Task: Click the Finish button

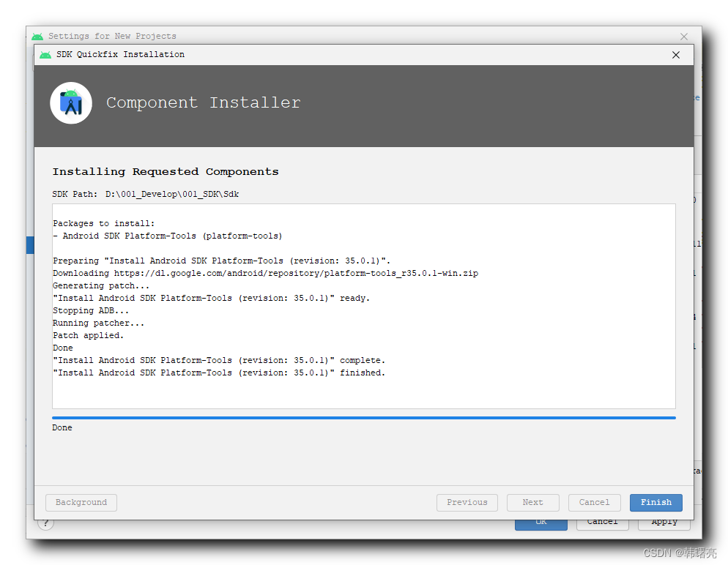Action: pos(655,502)
